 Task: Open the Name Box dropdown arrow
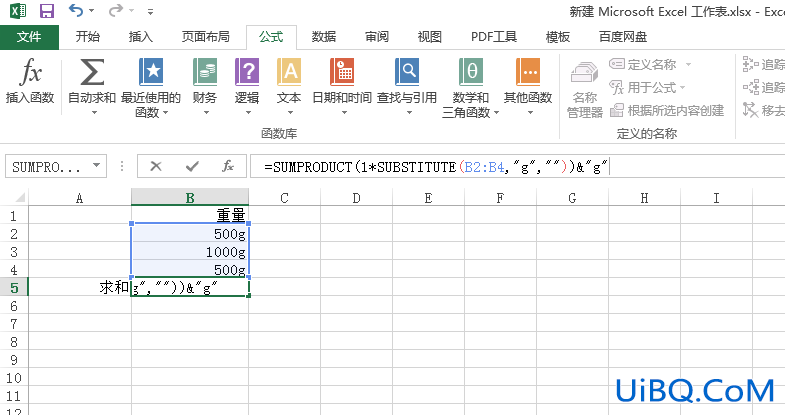(x=97, y=166)
